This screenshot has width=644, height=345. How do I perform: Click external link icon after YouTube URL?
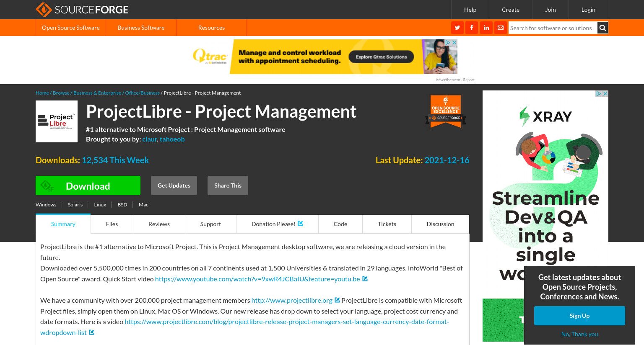coord(365,279)
